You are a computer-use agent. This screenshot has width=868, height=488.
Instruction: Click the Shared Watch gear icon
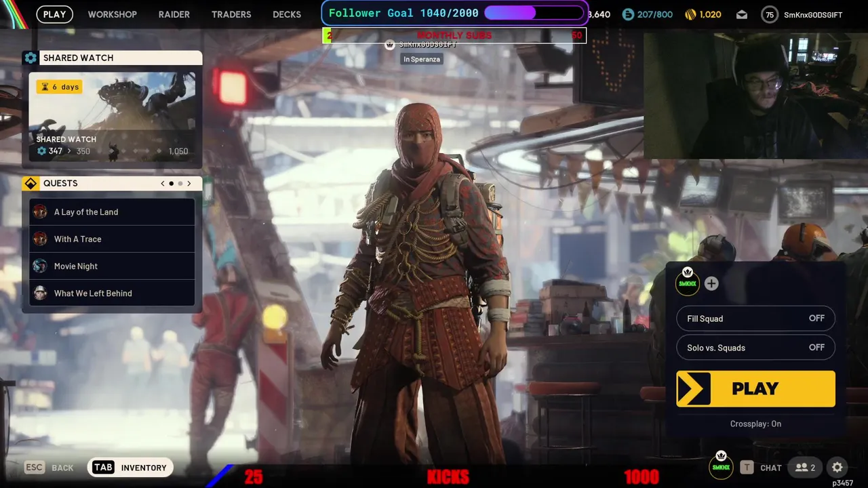(31, 58)
